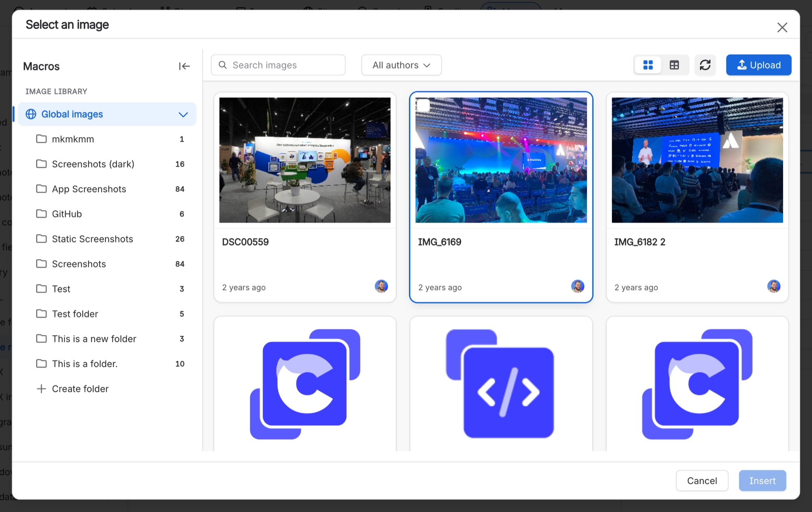Open the Test folder entry with 5 items
This screenshot has height=512, width=812.
107,314
